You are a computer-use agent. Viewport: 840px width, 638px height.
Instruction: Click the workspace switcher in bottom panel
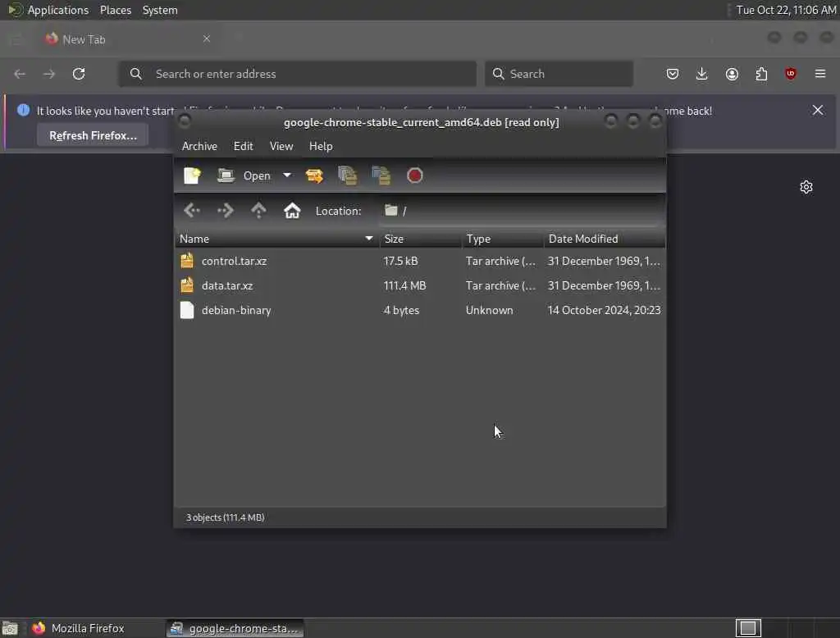[x=748, y=628]
